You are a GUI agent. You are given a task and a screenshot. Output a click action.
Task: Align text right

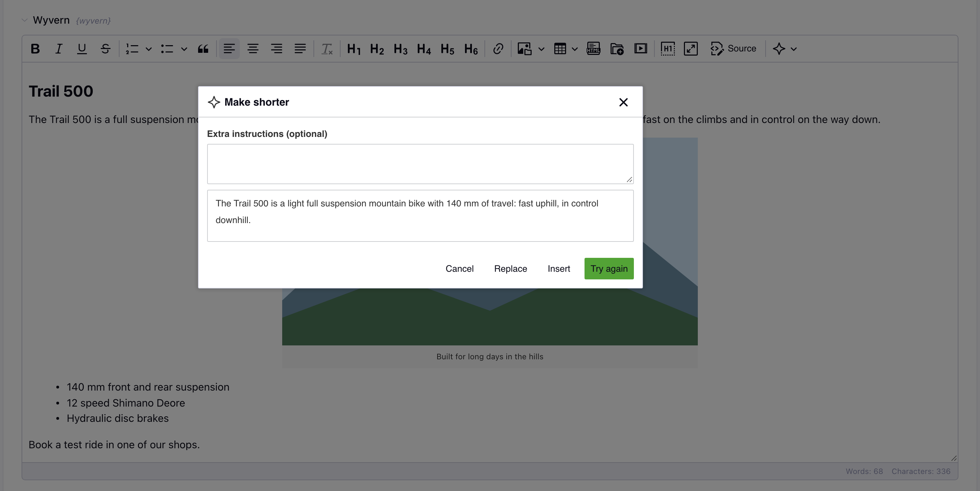pyautogui.click(x=277, y=49)
